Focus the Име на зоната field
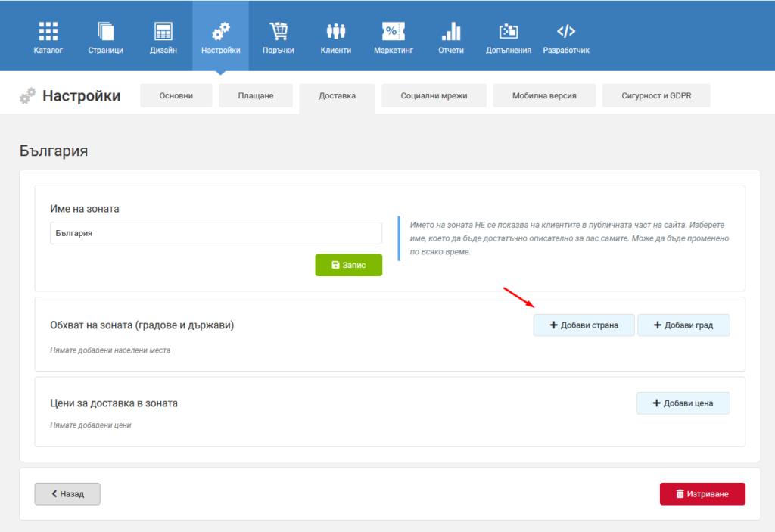The height and width of the screenshot is (532, 775). 216,233
